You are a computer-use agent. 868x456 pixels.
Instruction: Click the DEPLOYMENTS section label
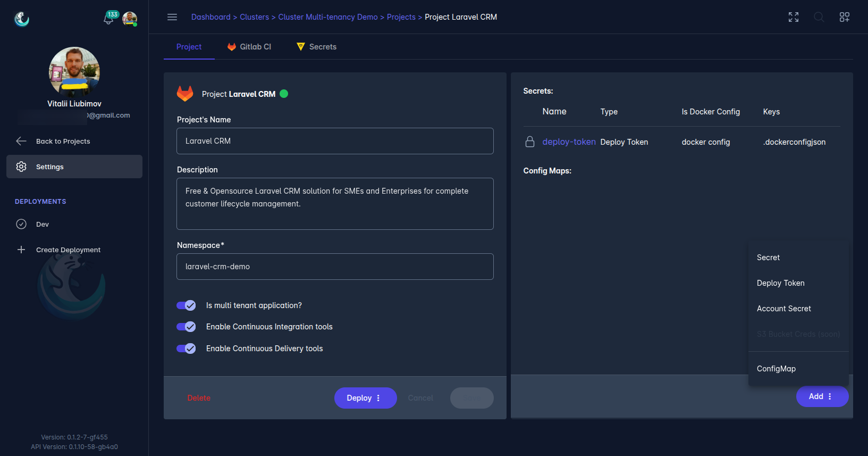(40, 202)
